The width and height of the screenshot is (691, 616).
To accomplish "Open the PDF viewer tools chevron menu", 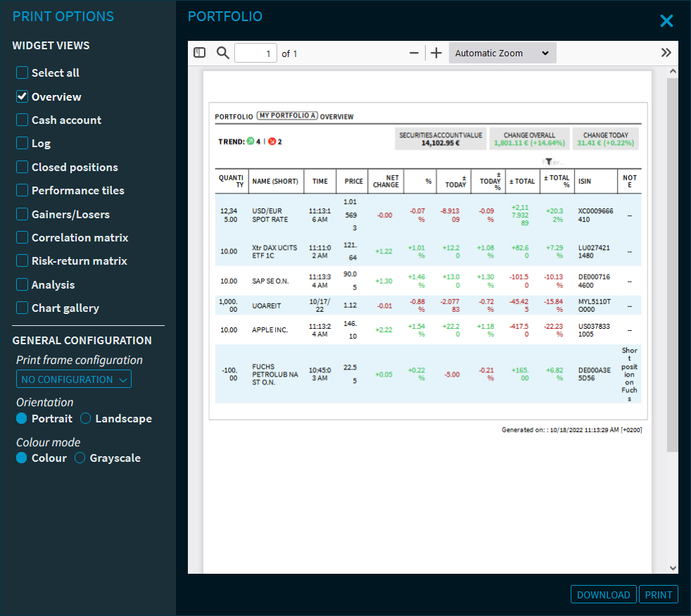I will [666, 53].
